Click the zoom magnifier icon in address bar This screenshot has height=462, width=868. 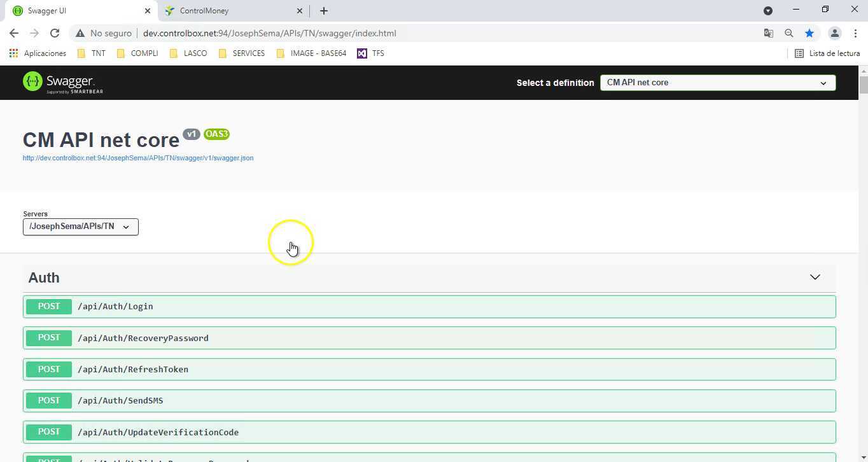(788, 33)
